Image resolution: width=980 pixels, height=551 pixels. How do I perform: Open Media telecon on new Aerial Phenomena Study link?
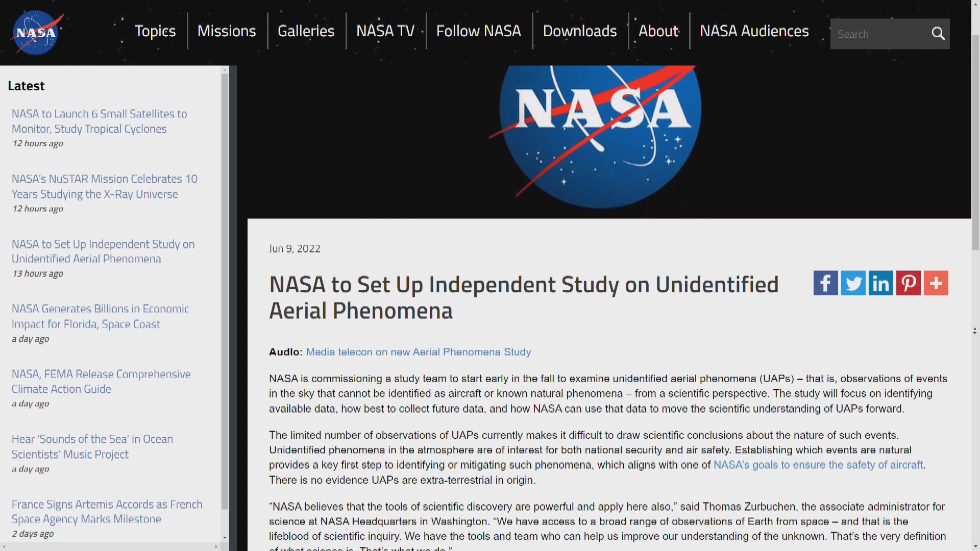click(x=418, y=352)
